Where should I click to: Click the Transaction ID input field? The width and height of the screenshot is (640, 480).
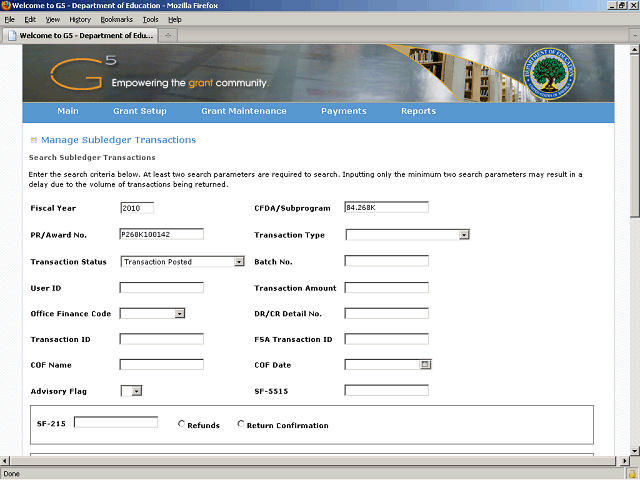tap(162, 339)
